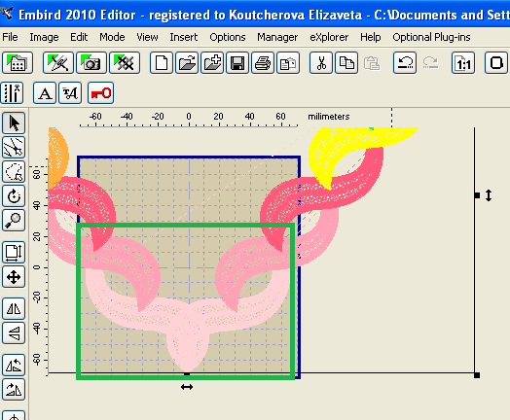510x420 pixels.
Task: Pick the move tool with four arrows
Action: pyautogui.click(x=14, y=277)
